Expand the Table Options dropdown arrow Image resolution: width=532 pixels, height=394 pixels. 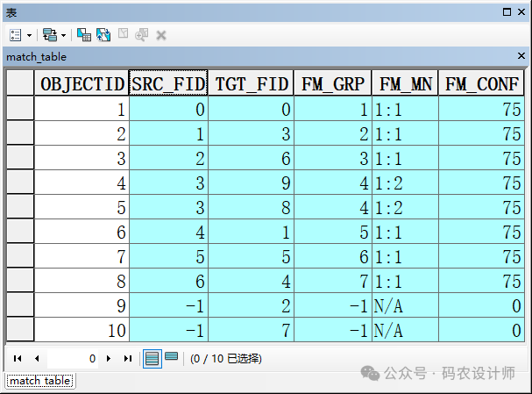point(29,35)
